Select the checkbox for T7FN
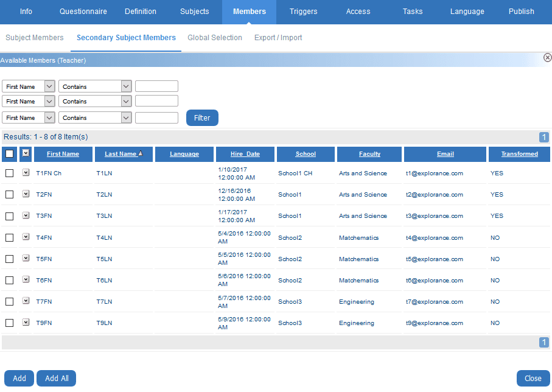The width and height of the screenshot is (552, 392). click(10, 301)
